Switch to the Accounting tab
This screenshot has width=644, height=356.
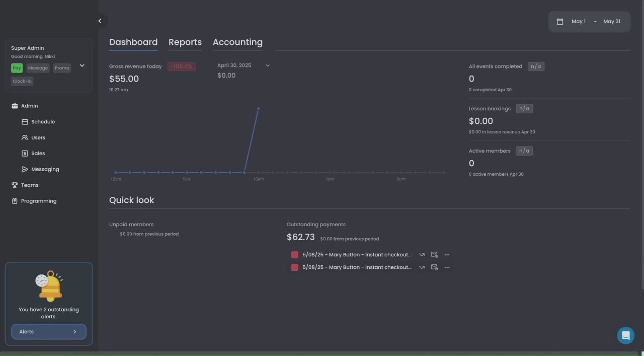coord(237,42)
